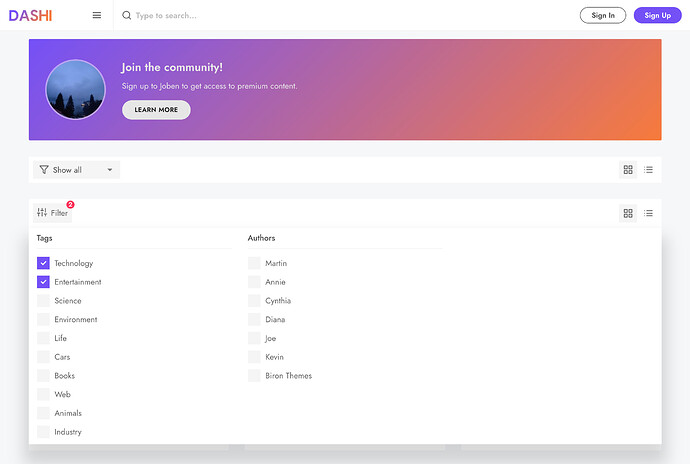Screen dimensions: 690x464
Task: Switch to grid view in Filter bar
Action: point(628,213)
